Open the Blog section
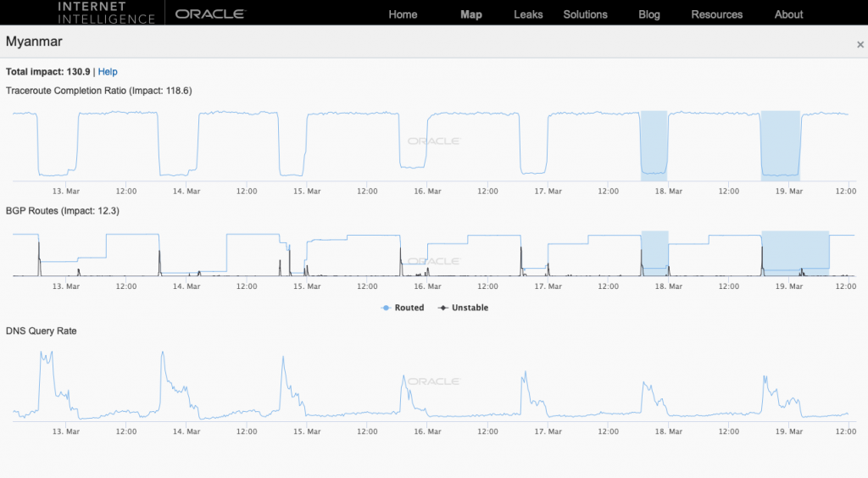This screenshot has height=478, width=868. [648, 14]
